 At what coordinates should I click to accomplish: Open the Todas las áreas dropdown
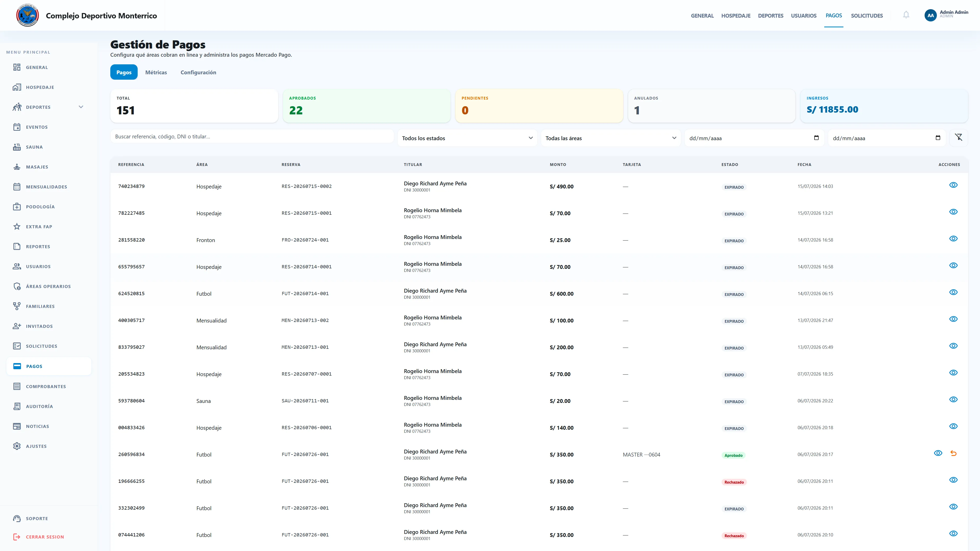pos(611,138)
